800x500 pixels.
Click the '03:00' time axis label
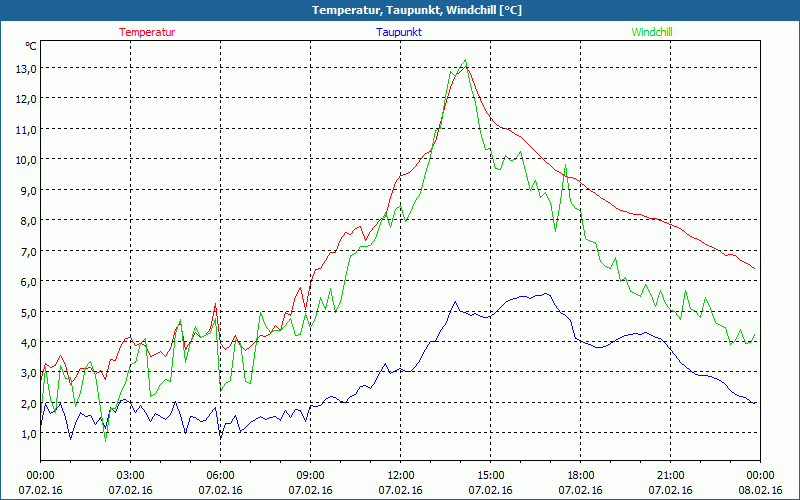131,475
